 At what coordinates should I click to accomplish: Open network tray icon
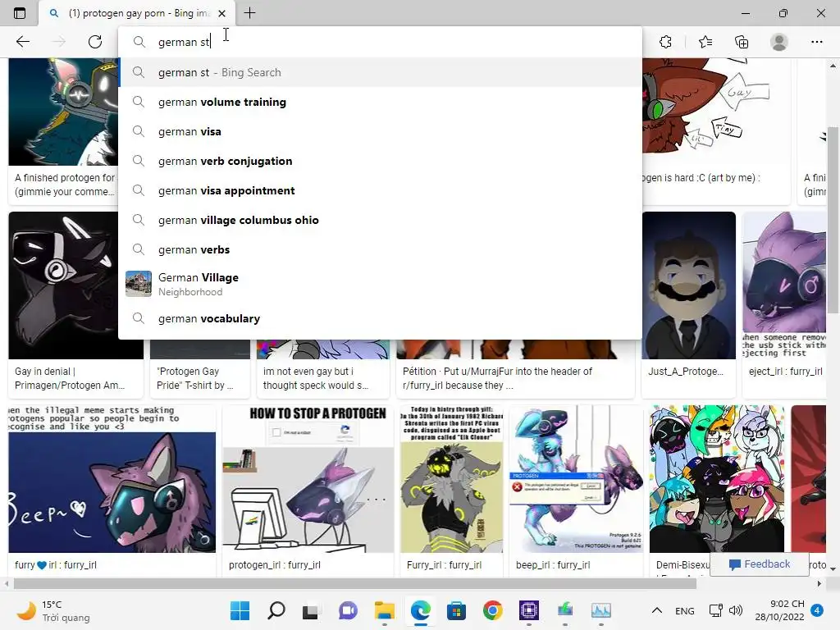[715, 610]
